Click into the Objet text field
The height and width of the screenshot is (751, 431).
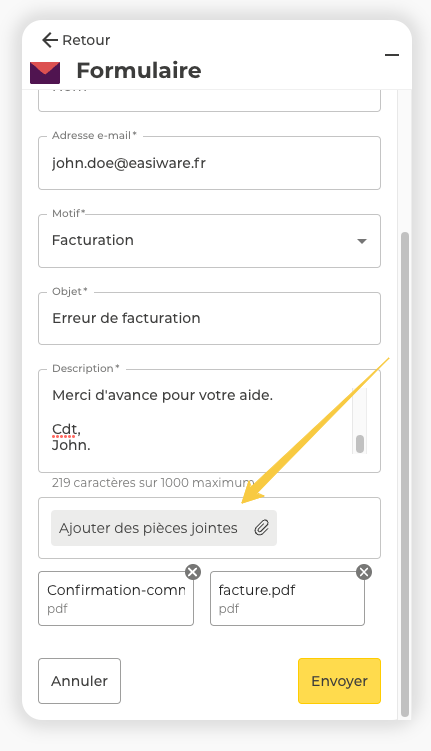pos(209,319)
